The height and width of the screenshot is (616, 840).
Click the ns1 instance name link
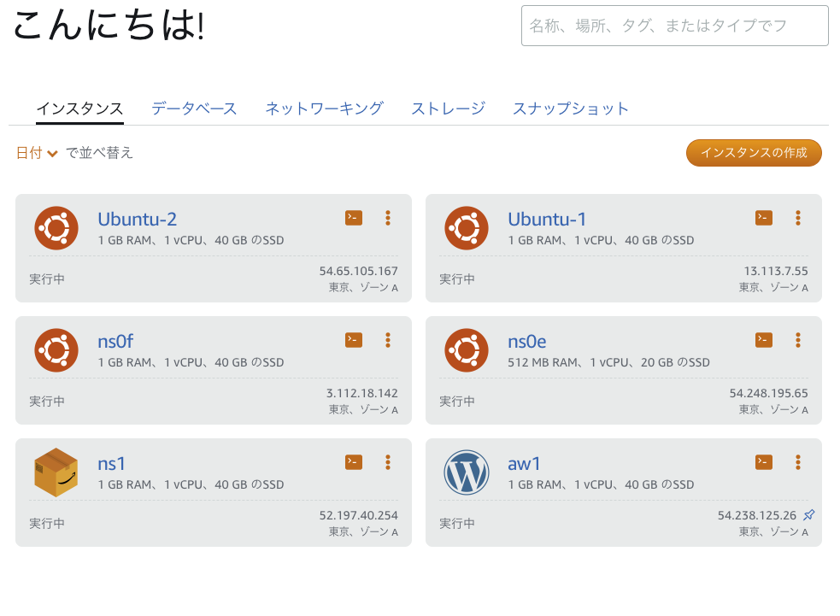112,464
